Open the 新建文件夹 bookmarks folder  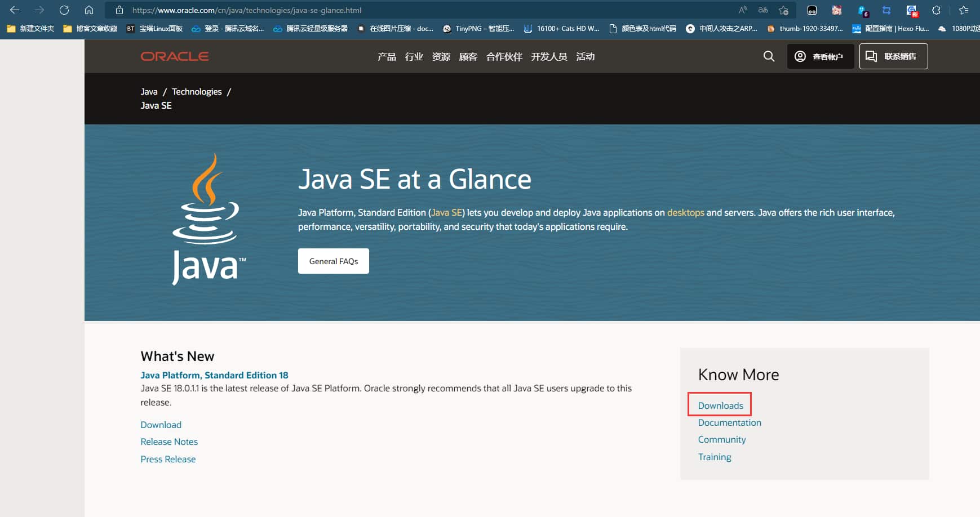30,29
